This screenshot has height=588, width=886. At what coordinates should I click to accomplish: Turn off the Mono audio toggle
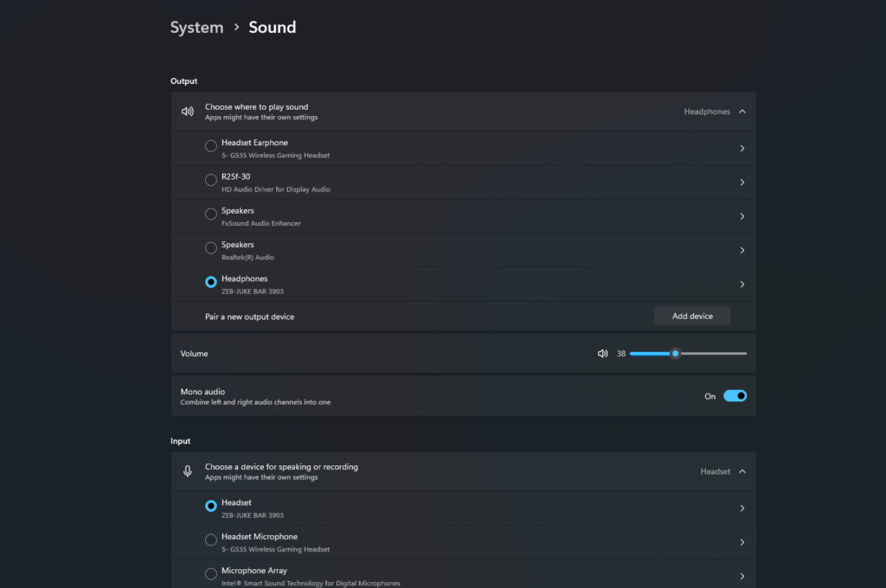[735, 396]
